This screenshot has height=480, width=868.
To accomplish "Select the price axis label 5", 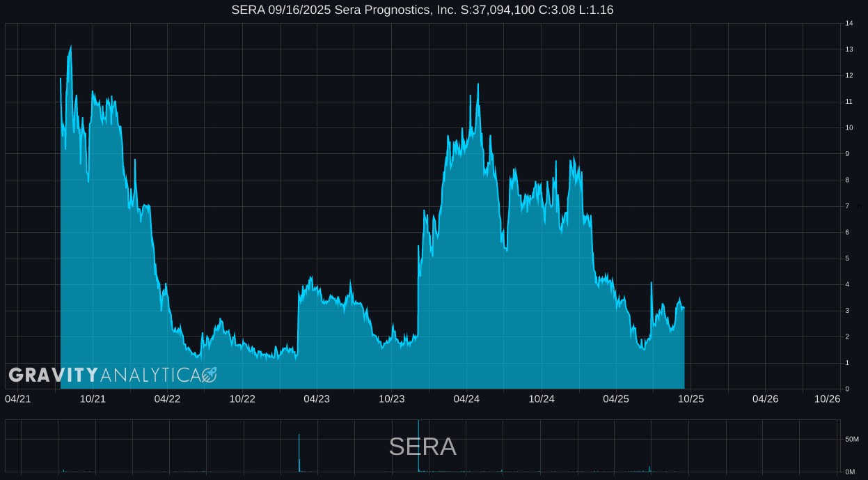I will [847, 258].
